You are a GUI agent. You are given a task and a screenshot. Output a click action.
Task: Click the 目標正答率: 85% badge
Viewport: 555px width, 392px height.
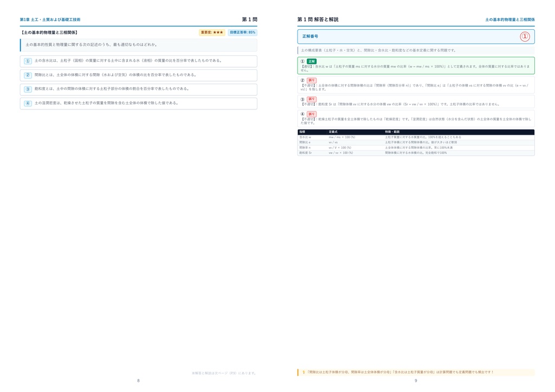point(242,32)
